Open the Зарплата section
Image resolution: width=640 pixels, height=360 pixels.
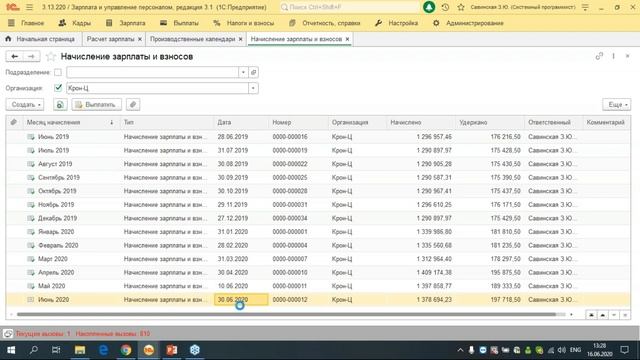(126, 23)
